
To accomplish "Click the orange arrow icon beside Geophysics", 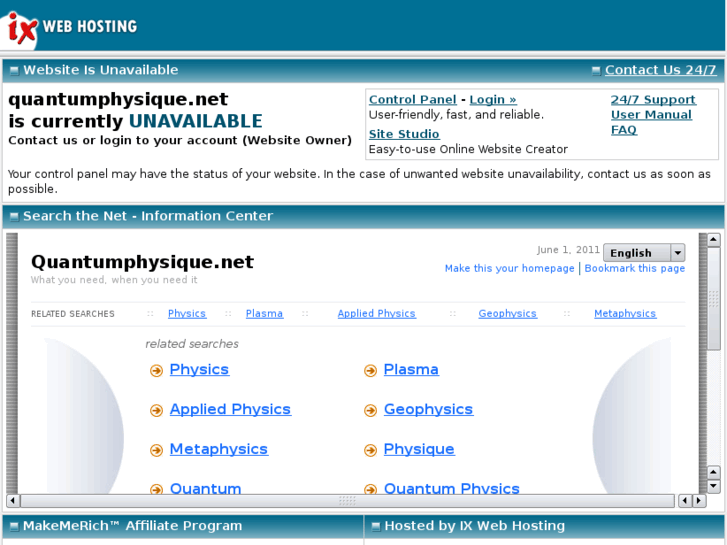I will pos(370,410).
